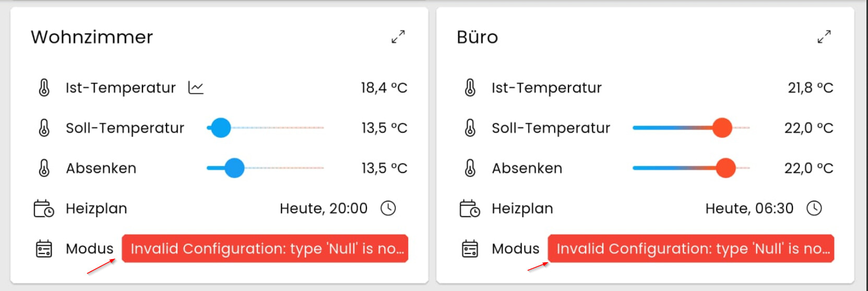Click the Büro Invalid Configuration error badge
This screenshot has height=291, width=868.
(691, 249)
